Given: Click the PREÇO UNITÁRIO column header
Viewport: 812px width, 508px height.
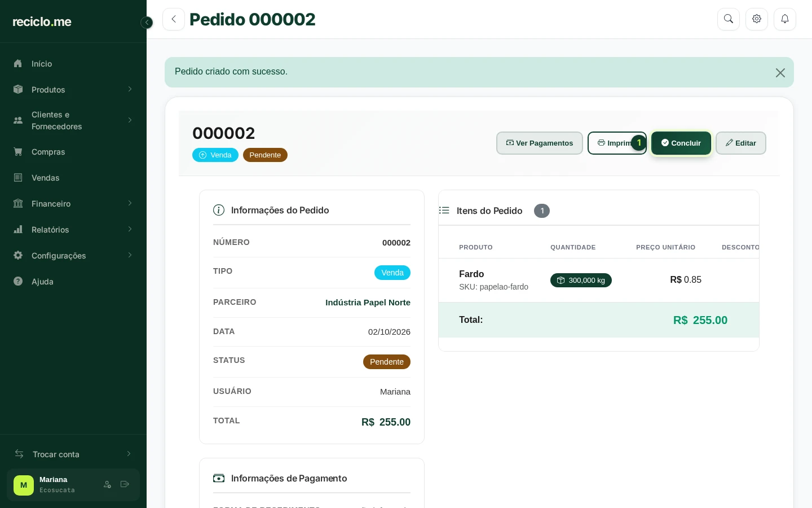Looking at the screenshot, I should coord(665,247).
